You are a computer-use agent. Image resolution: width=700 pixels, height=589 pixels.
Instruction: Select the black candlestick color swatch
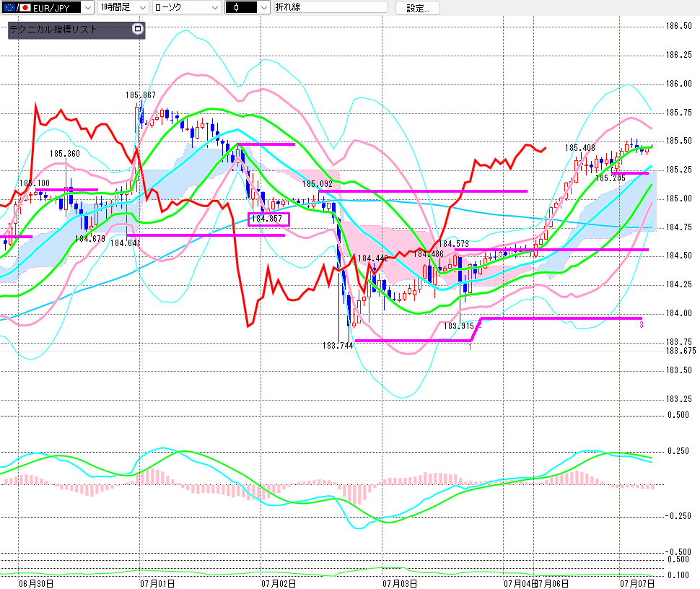[x=242, y=8]
